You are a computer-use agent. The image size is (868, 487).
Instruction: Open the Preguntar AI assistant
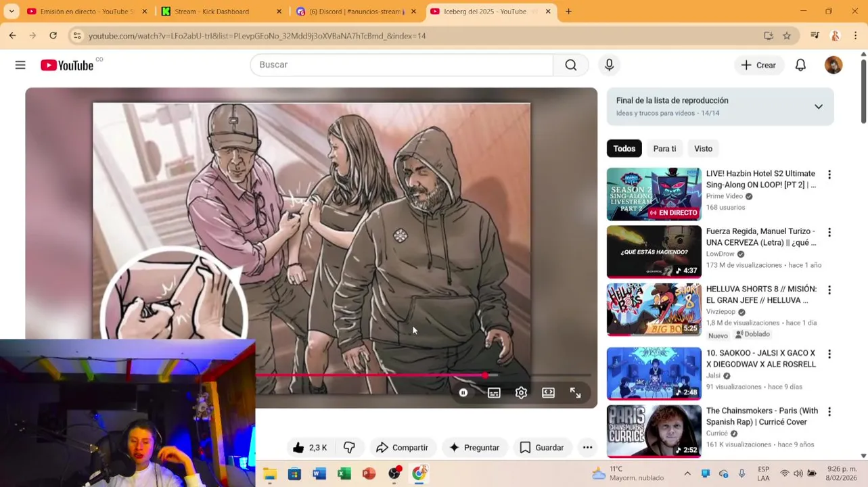click(474, 447)
